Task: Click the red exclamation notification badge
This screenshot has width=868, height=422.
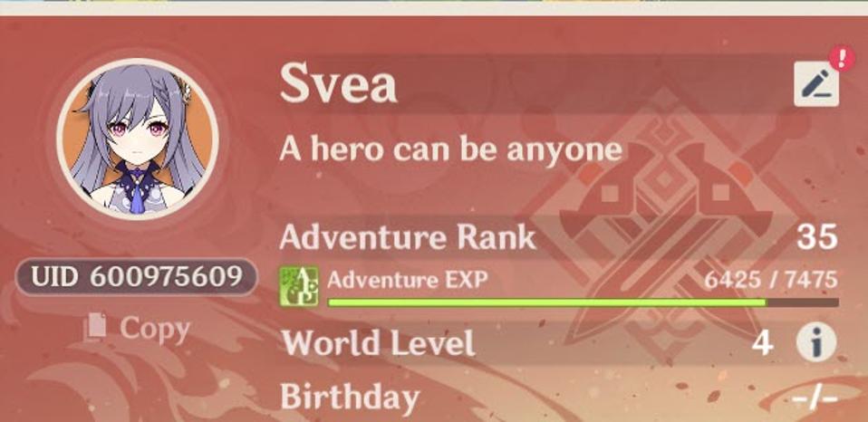Action: click(x=842, y=58)
